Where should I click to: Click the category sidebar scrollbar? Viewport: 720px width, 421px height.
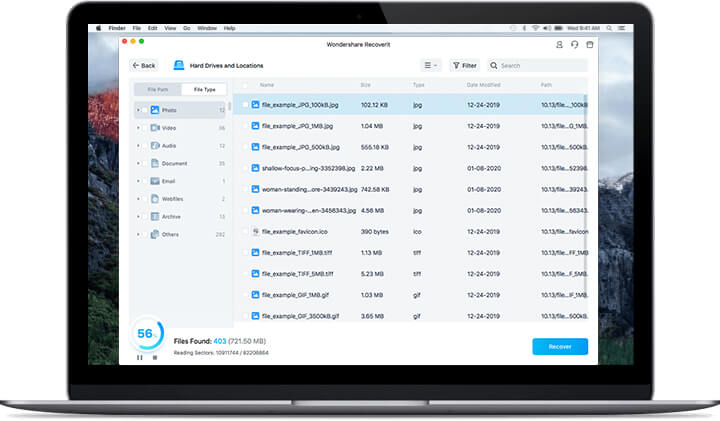pos(229,107)
